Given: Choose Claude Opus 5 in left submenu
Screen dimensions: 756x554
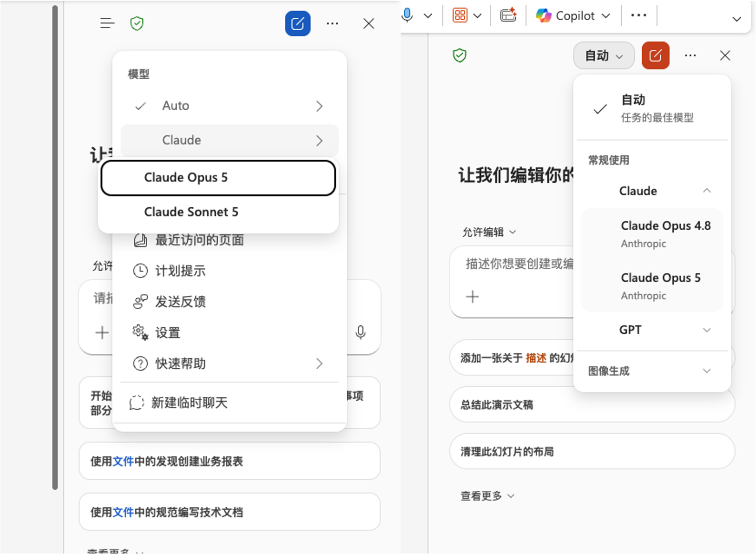Looking at the screenshot, I should click(x=218, y=178).
